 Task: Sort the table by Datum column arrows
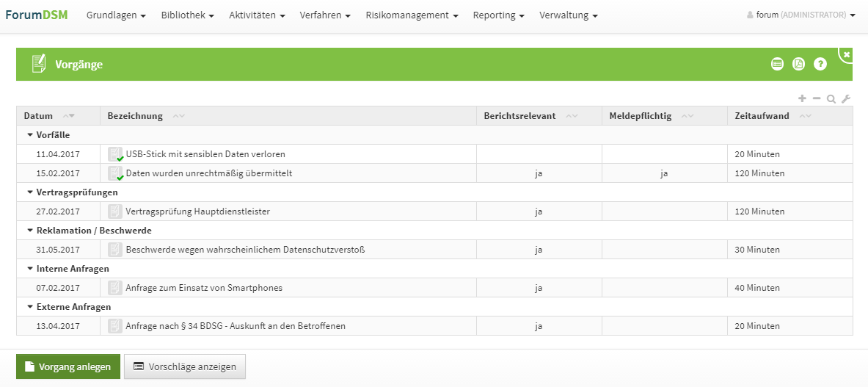click(69, 116)
